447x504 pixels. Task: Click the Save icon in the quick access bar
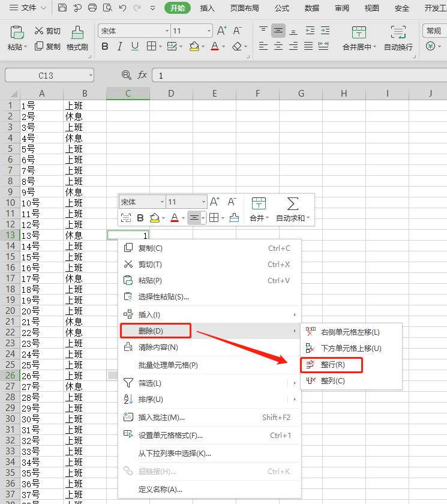pyautogui.click(x=62, y=8)
